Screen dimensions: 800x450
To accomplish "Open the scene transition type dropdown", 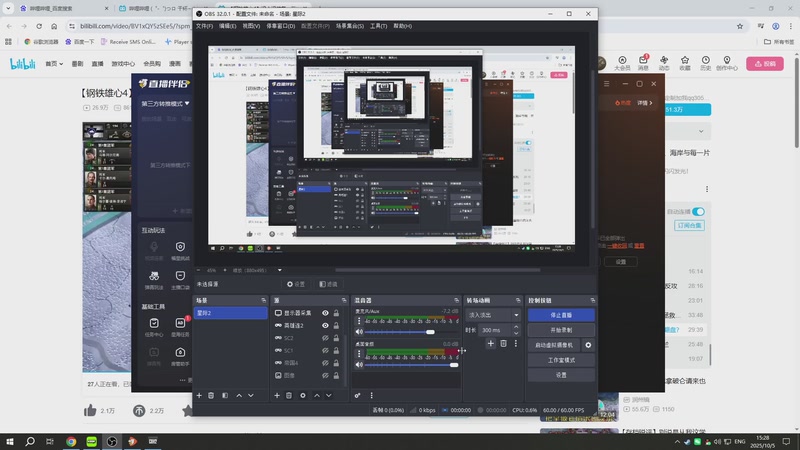I will (493, 315).
